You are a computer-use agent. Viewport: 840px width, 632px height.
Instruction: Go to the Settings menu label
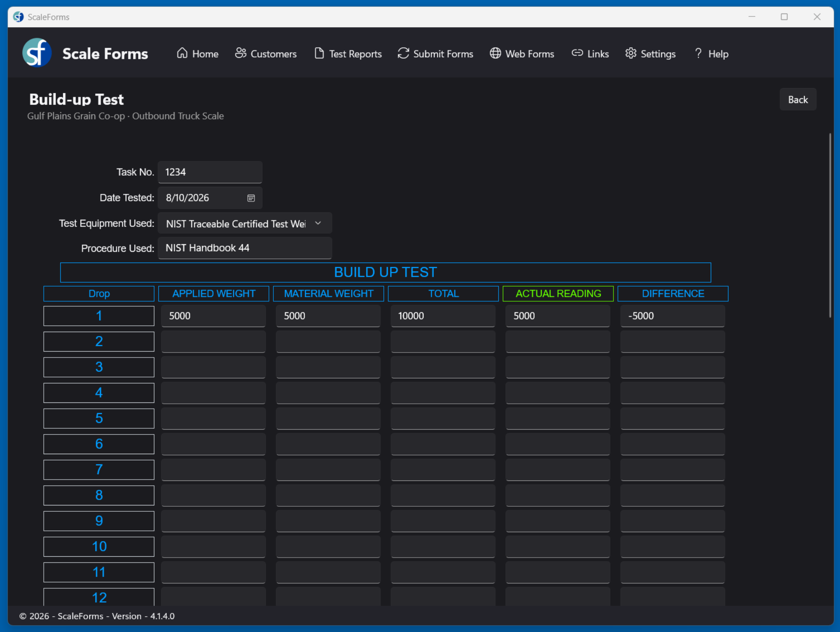(658, 54)
